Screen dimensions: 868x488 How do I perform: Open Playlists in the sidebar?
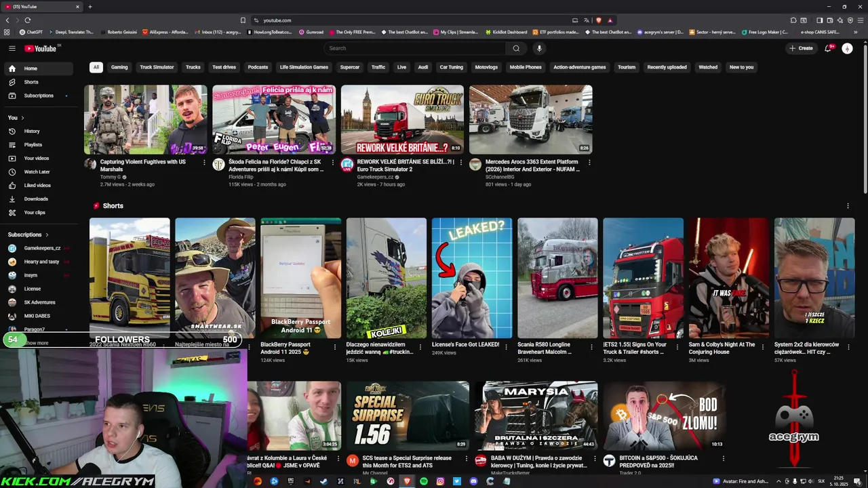38,144
